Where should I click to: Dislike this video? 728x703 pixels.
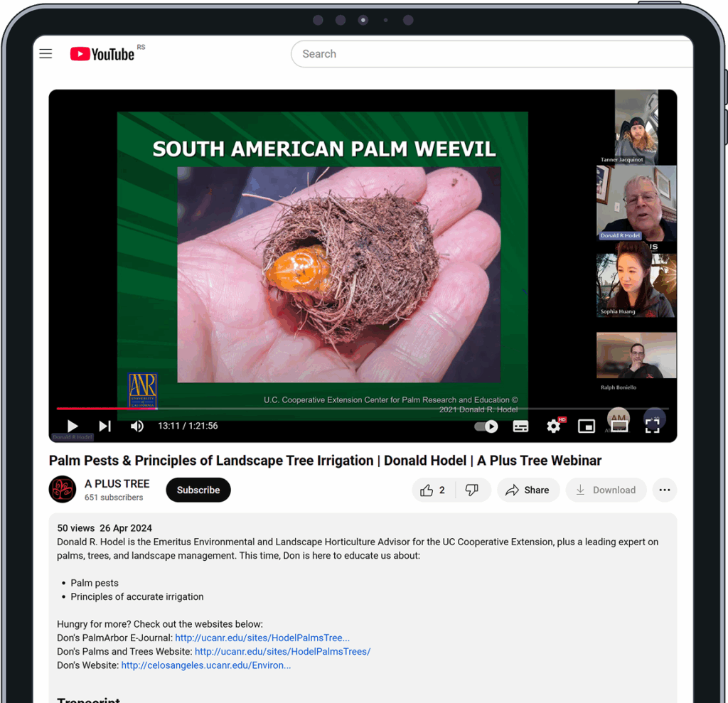pos(472,490)
